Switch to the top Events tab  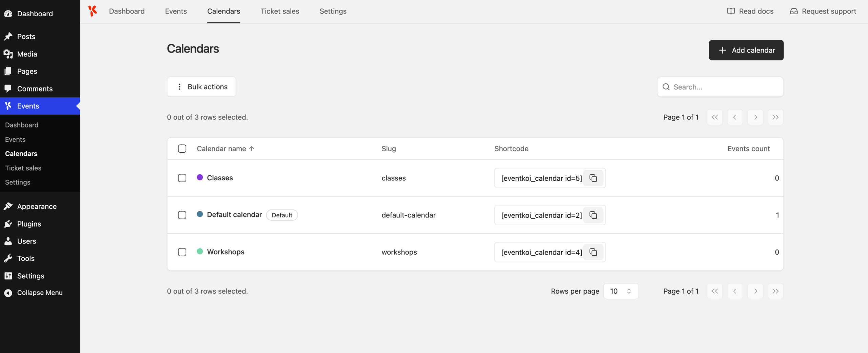[x=176, y=11]
